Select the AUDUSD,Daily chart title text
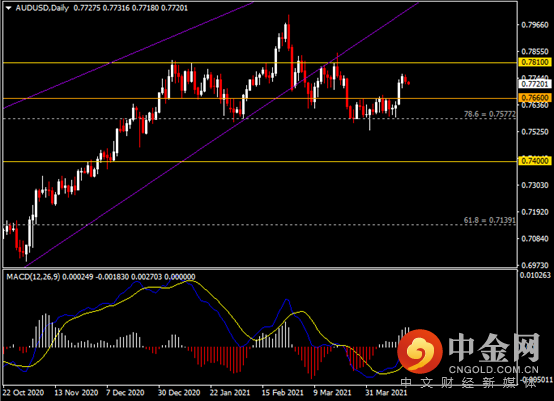The height and width of the screenshot is (401, 554). [42, 8]
